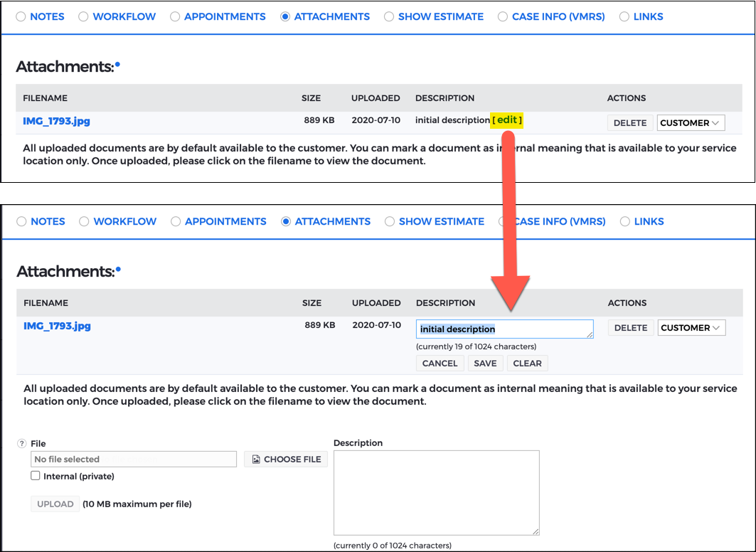
Task: Select the WORKFLOW radio in the lower panel
Action: 84,221
